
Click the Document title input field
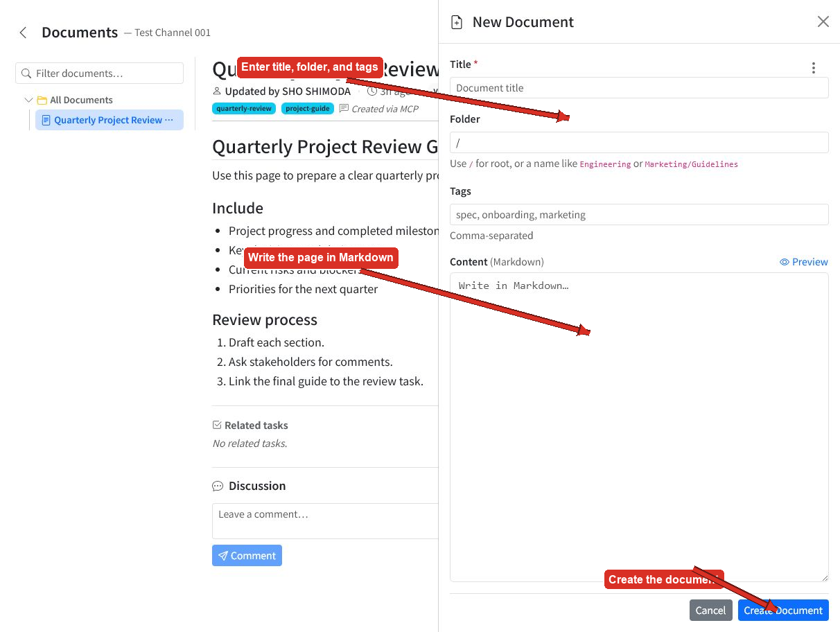pyautogui.click(x=639, y=88)
